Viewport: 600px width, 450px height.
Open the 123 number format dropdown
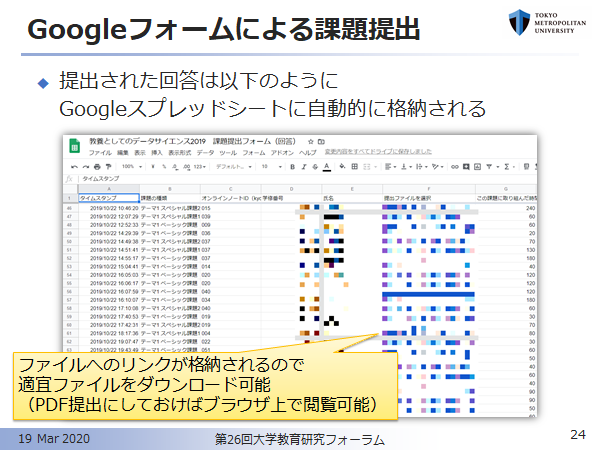[200, 167]
